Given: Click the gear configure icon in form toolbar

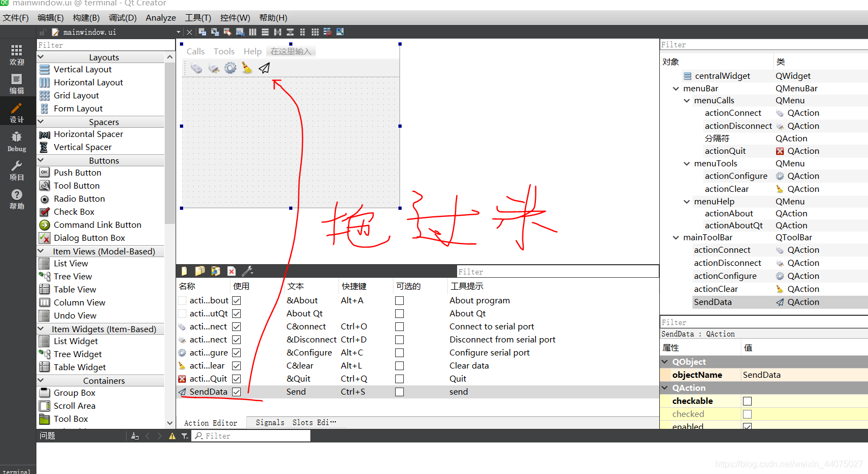Looking at the screenshot, I should [230, 68].
